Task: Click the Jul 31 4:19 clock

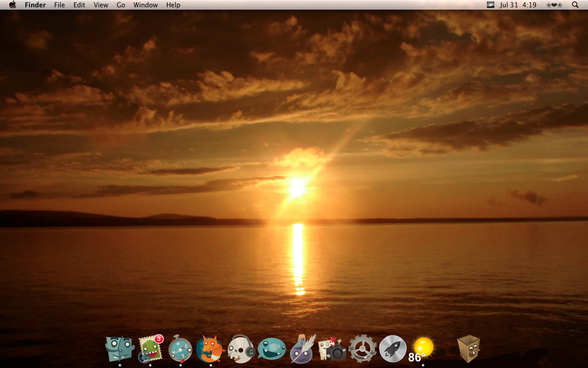Action: pyautogui.click(x=518, y=5)
